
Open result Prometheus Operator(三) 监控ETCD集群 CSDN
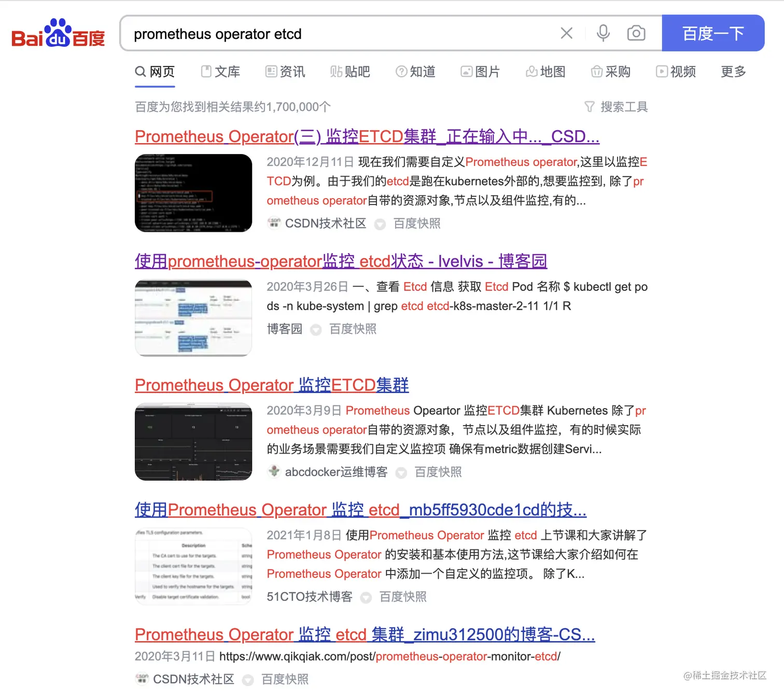coord(367,136)
